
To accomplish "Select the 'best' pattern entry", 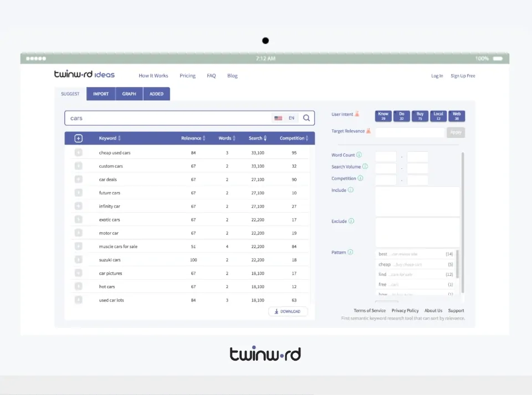I will tap(416, 254).
